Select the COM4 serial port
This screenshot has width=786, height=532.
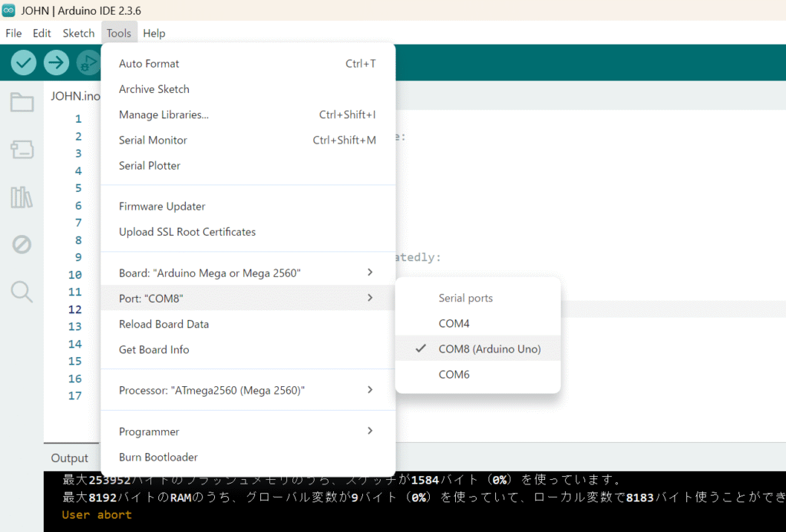[477, 323]
